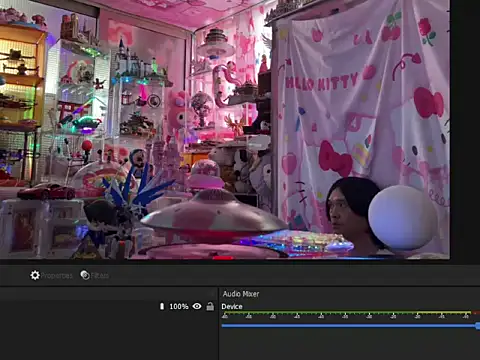This screenshot has height=360, width=480.
Task: Click the red handle at preview bottom edge
Action: (223, 258)
